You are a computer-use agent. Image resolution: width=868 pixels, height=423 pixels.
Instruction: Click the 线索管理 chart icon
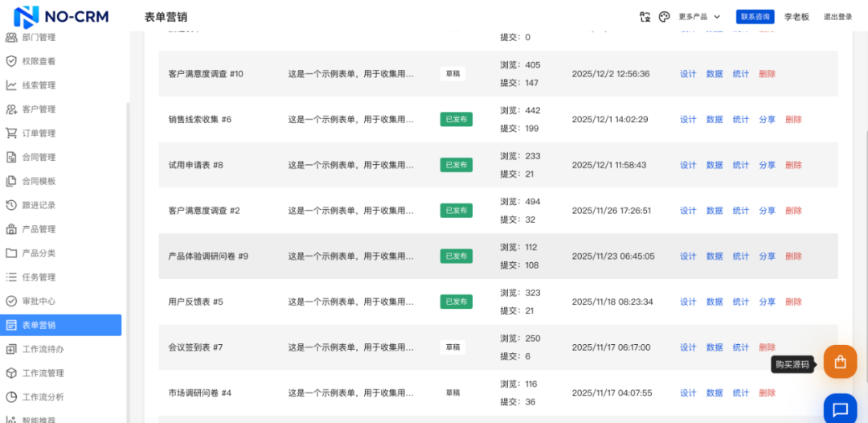pyautogui.click(x=11, y=85)
